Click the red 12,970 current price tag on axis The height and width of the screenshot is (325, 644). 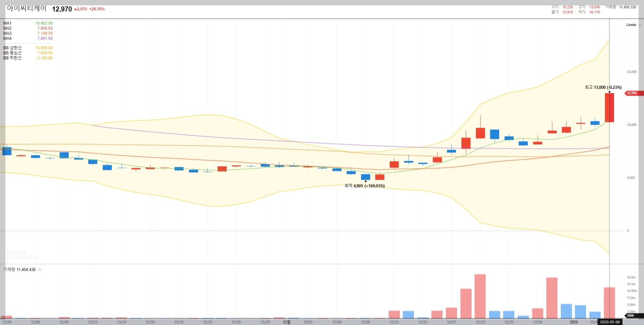634,93
